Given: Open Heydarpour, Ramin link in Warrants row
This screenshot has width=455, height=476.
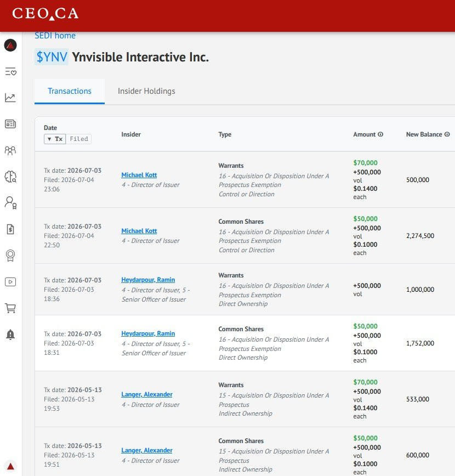Looking at the screenshot, I should 148,280.
